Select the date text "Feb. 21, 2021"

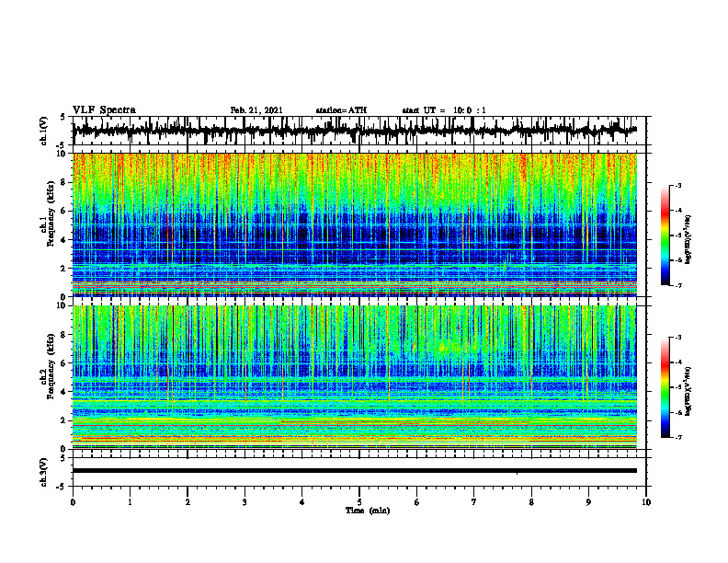(256, 110)
